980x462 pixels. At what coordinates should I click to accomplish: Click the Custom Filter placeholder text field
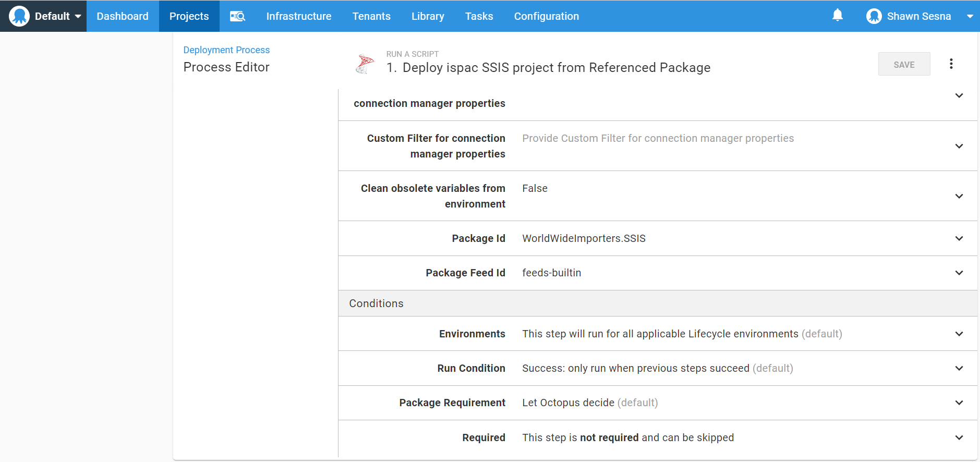pyautogui.click(x=658, y=138)
